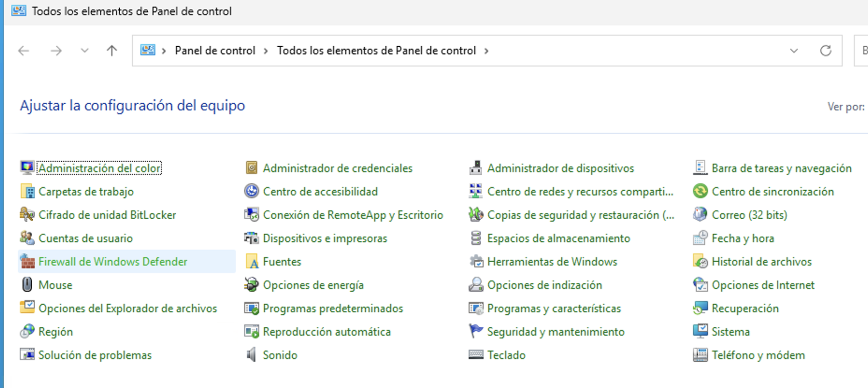This screenshot has height=388, width=868.
Task: Open the Programas y características link
Action: pos(554,309)
